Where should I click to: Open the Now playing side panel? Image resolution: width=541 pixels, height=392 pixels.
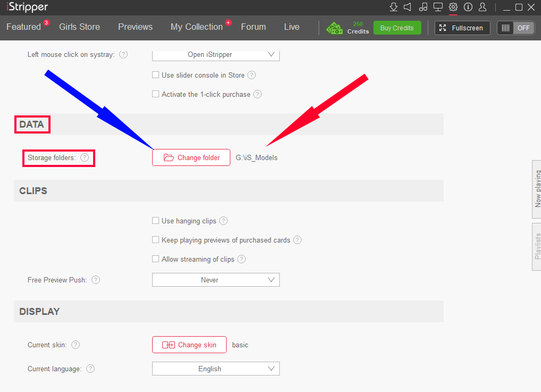click(x=537, y=189)
